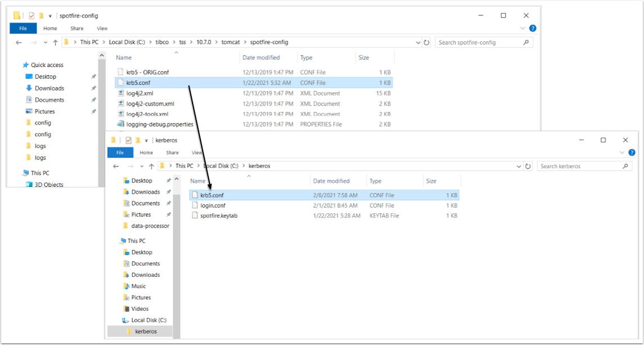644x345 pixels.
Task: Click the Help icon in spotfire-config window
Action: click(533, 28)
